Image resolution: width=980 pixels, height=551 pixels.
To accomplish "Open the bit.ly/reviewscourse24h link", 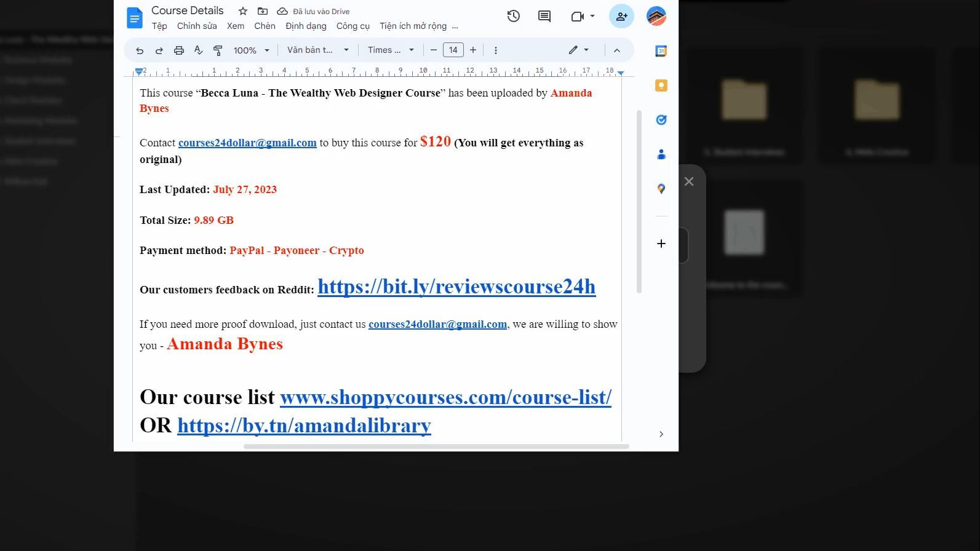I will point(456,287).
